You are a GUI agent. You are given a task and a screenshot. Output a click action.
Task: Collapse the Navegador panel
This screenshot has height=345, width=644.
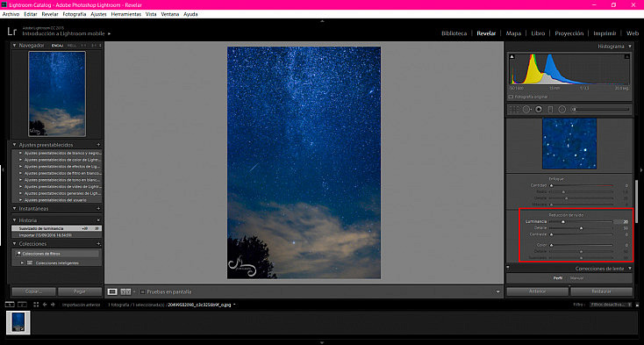point(14,46)
